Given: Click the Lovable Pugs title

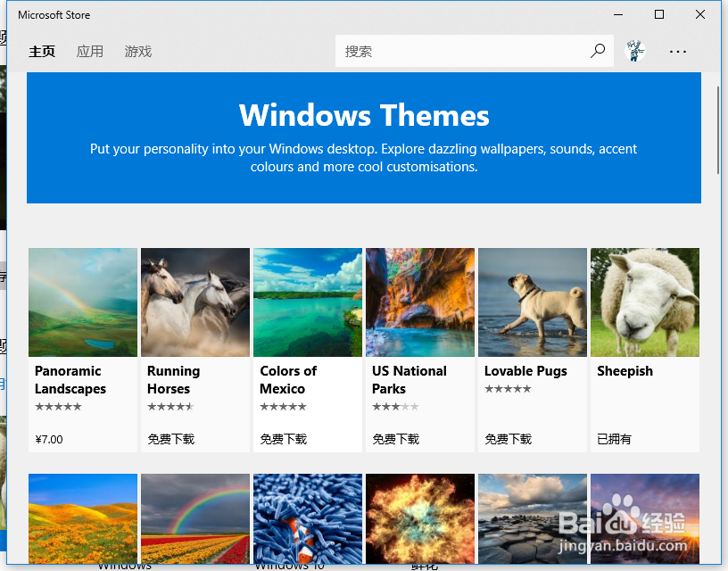Looking at the screenshot, I should pyautogui.click(x=525, y=371).
